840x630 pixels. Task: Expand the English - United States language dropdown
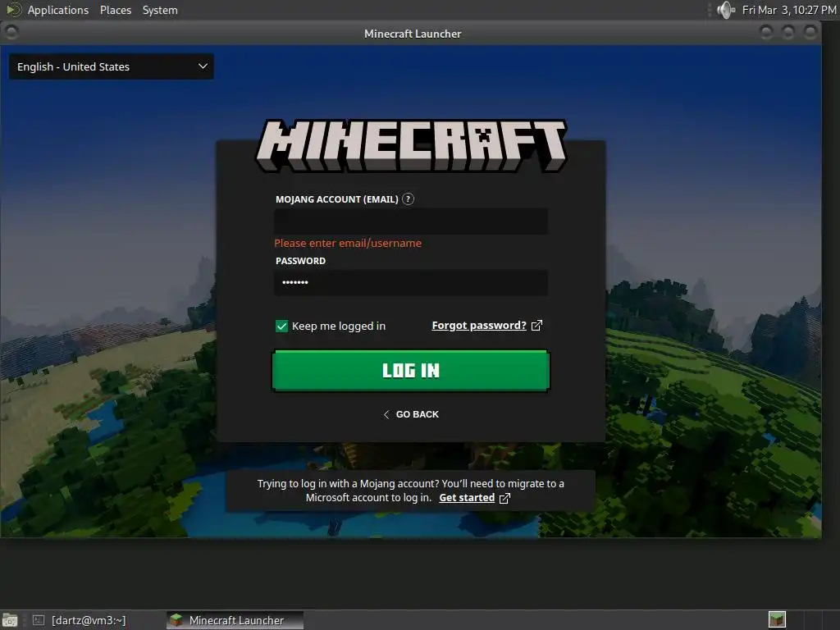coord(112,66)
